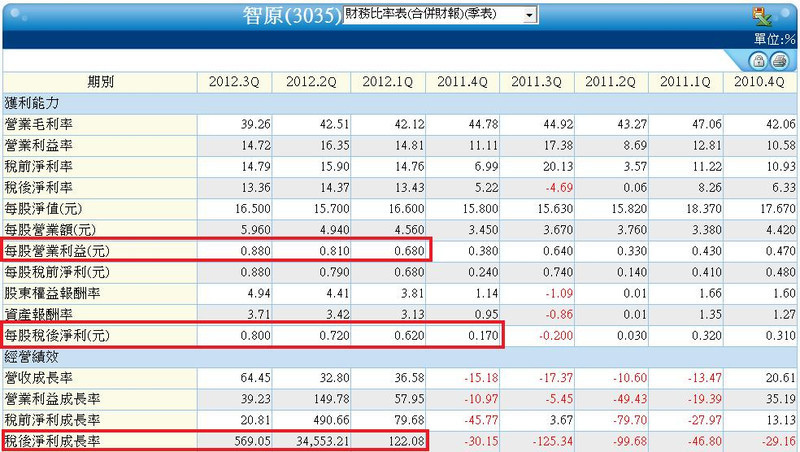
Task: Click value 149.78 in 營業利益成長率 row
Action: pyautogui.click(x=331, y=399)
